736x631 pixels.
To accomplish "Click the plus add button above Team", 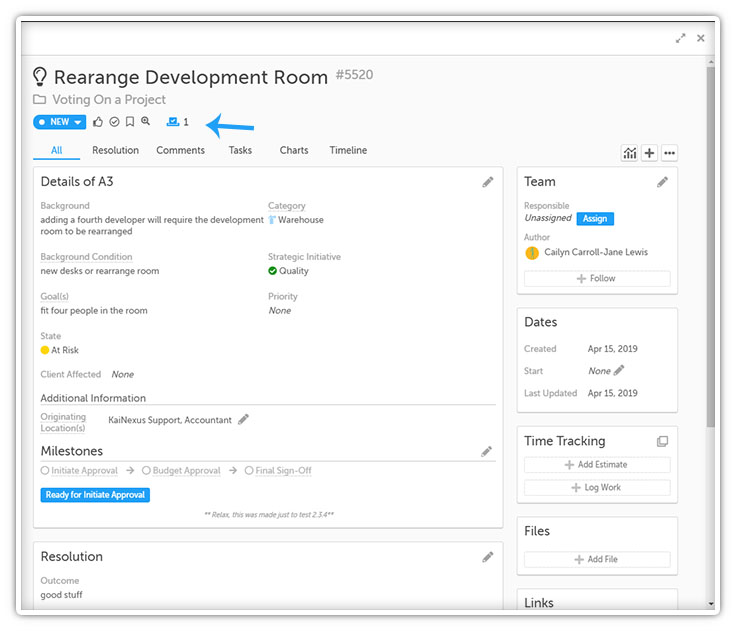I will [x=649, y=153].
